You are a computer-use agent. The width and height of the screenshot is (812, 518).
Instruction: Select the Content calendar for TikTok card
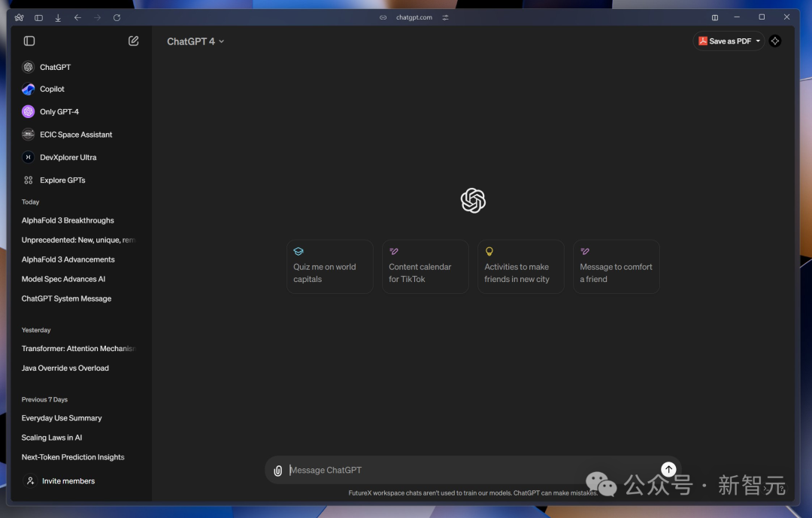tap(425, 266)
